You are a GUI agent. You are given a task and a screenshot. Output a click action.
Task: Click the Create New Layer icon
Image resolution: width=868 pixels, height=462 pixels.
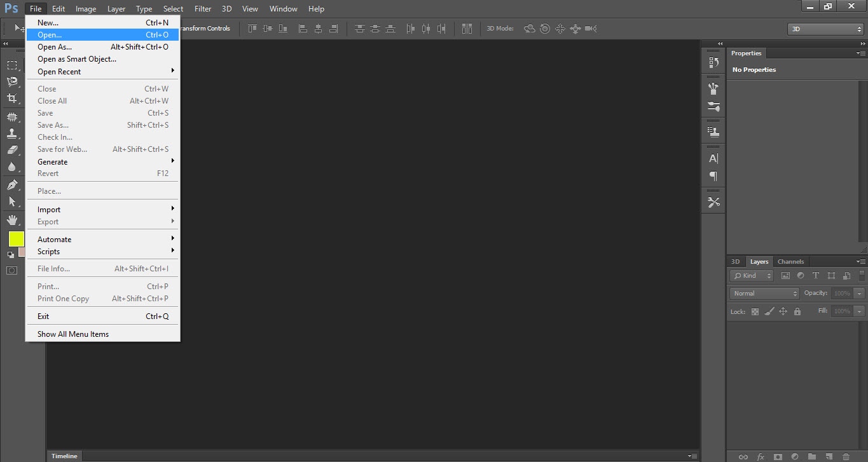click(829, 457)
